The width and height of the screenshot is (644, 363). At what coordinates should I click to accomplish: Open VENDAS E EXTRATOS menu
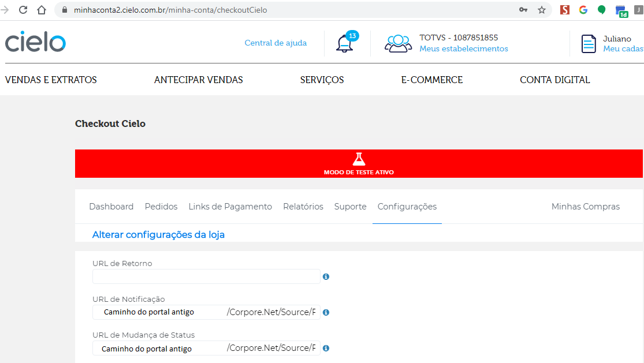51,80
